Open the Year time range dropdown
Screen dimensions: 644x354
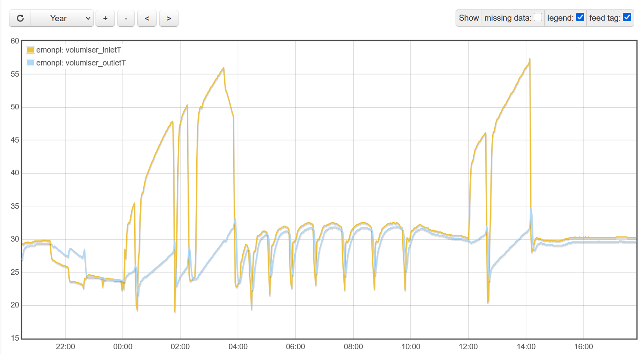(x=62, y=19)
